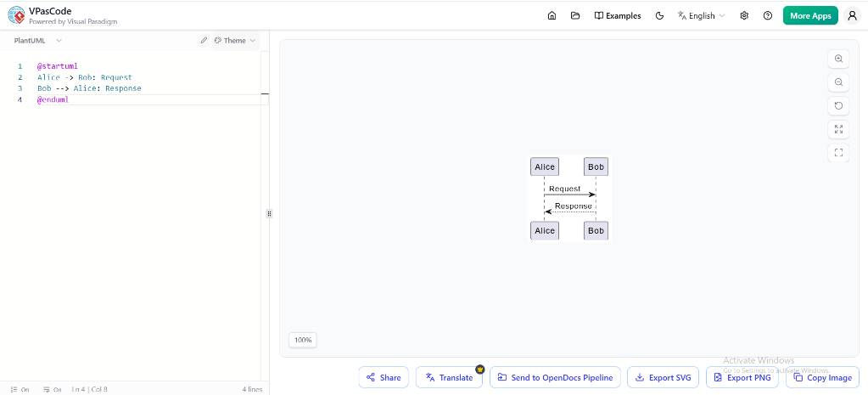Export diagram as PNG
The image size is (868, 395).
[x=742, y=377]
